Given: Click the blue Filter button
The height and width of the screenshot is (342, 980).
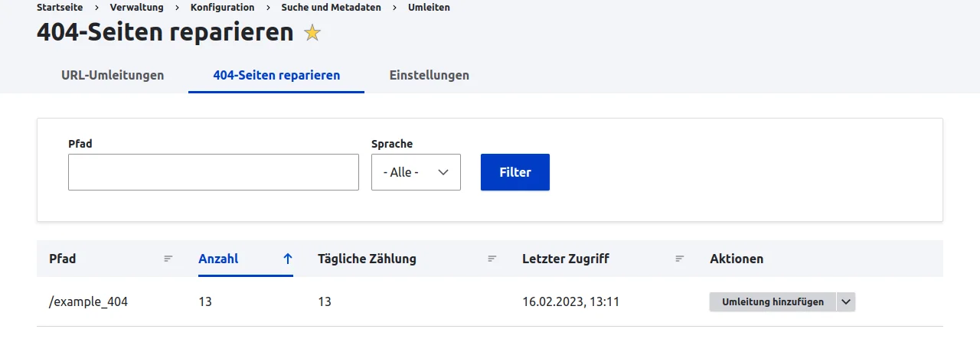Looking at the screenshot, I should [515, 172].
